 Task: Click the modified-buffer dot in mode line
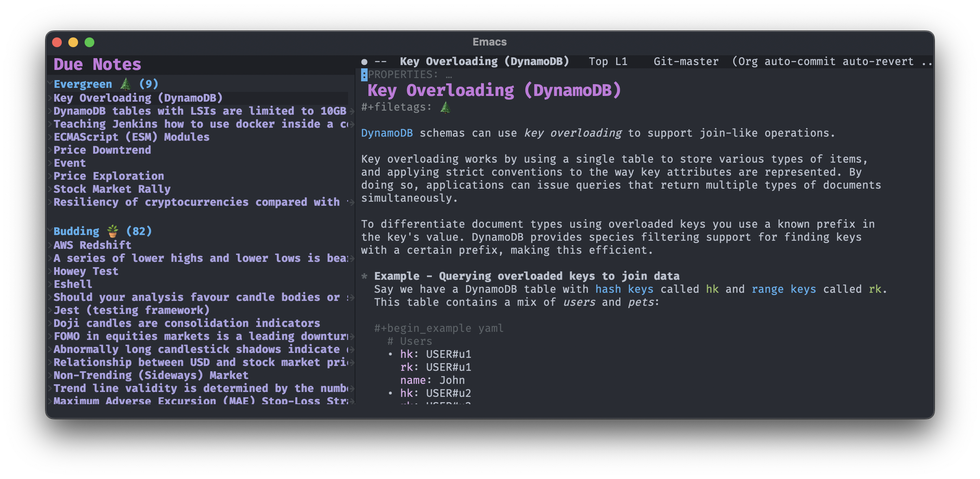(364, 62)
